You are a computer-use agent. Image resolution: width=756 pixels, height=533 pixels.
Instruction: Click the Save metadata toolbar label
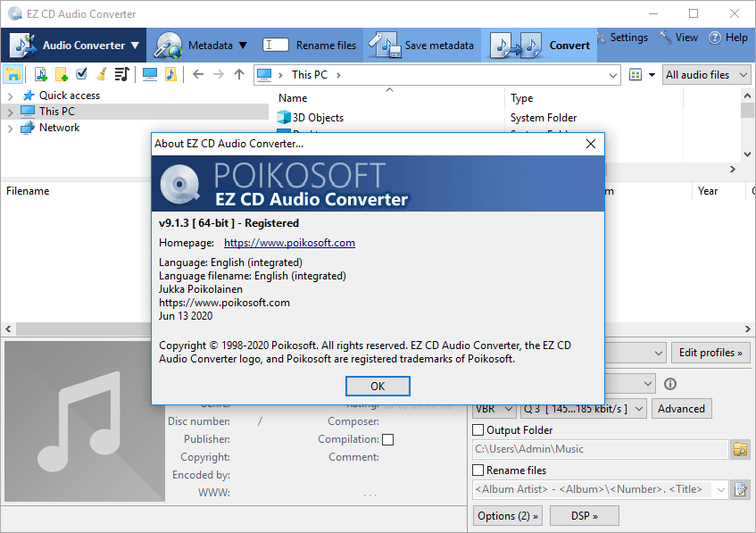coord(439,46)
